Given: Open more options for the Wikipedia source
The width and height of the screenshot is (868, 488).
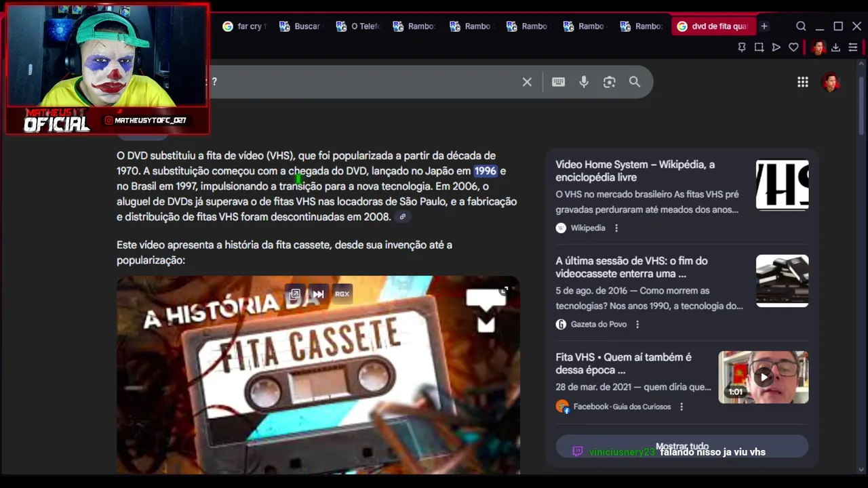Looking at the screenshot, I should click(616, 228).
